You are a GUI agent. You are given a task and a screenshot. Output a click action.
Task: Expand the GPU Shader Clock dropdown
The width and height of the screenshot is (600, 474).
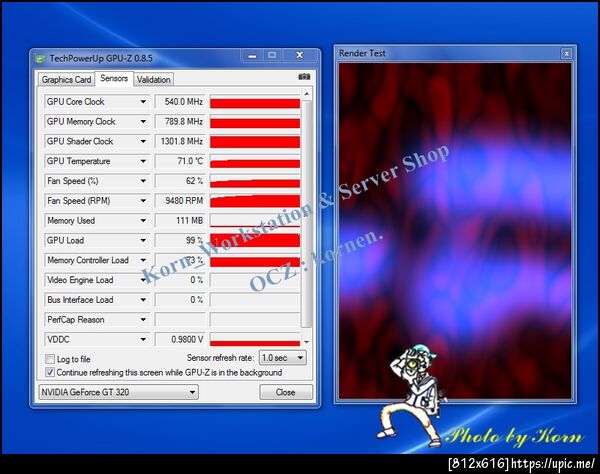click(143, 142)
